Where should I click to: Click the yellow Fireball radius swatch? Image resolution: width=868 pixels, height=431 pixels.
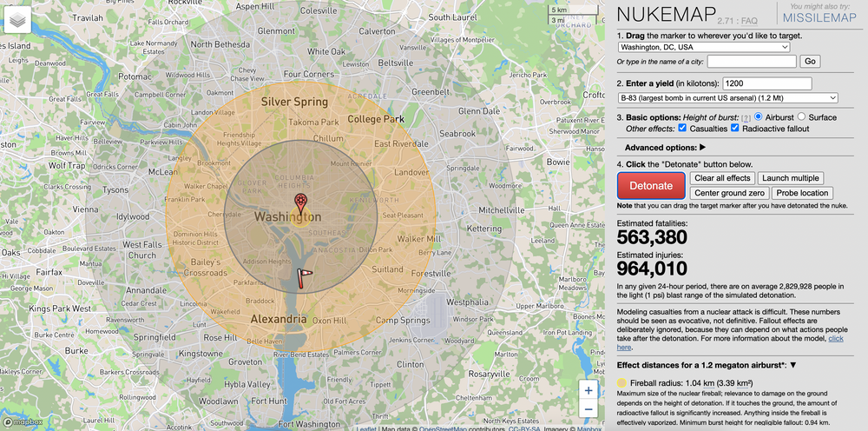621,383
